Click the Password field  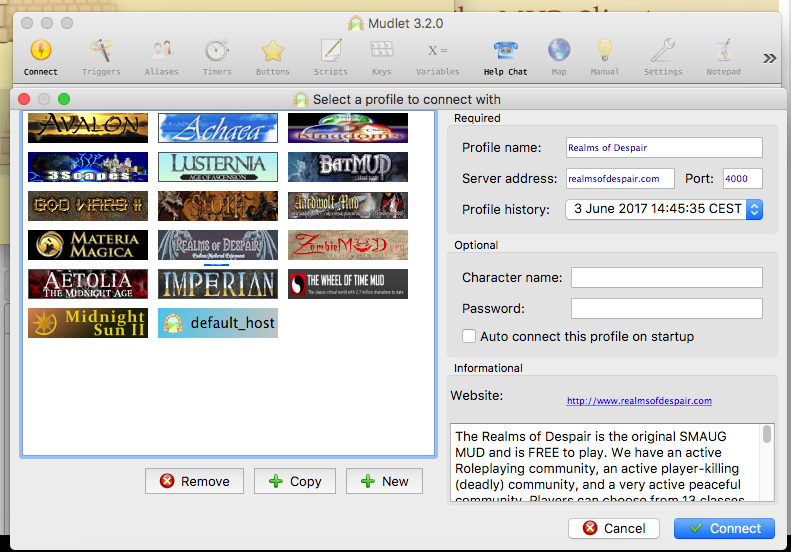(x=666, y=308)
